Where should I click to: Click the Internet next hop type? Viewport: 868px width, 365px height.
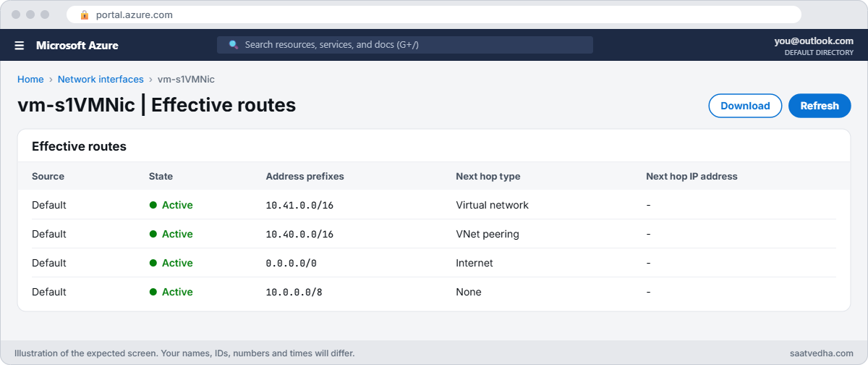point(475,263)
